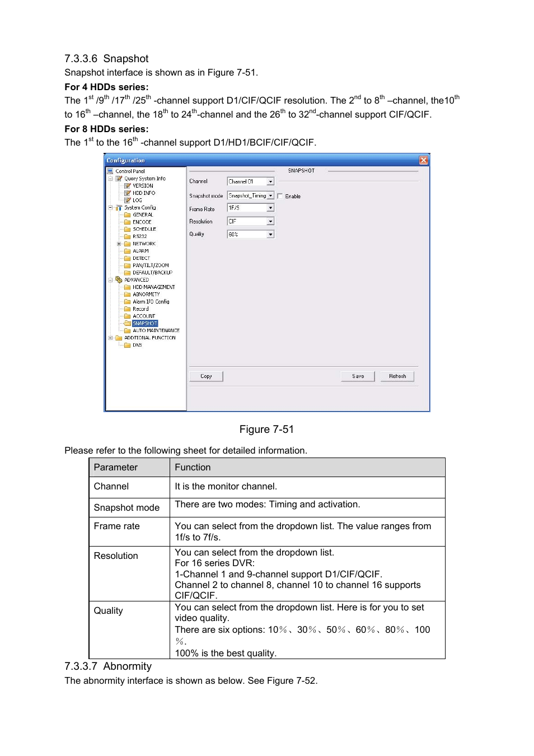Click the '7.3.3.6 Snapshot' heading
The height and width of the screenshot is (756, 534).
106,59
